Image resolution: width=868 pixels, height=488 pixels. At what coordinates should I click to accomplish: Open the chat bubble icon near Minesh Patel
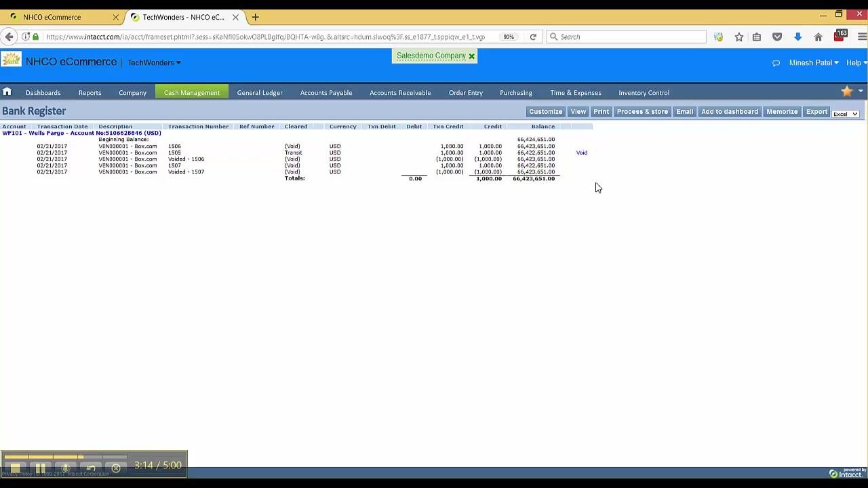(x=776, y=63)
